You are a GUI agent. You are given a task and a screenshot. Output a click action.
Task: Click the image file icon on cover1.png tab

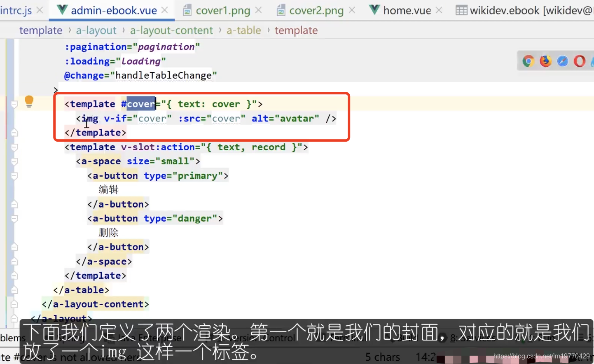coord(187,10)
